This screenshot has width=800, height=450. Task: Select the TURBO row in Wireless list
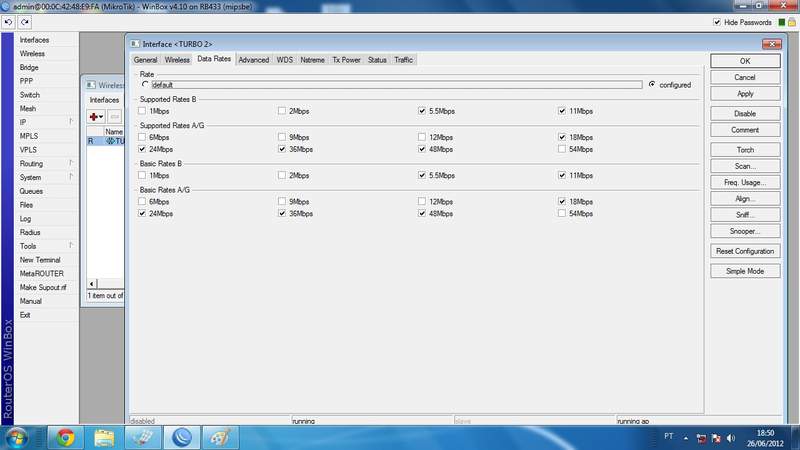click(105, 141)
